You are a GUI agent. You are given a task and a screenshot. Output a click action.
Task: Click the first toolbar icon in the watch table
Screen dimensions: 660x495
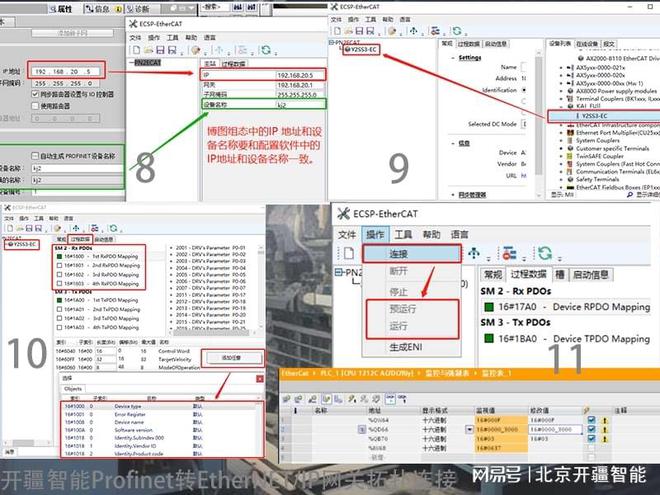(x=286, y=399)
